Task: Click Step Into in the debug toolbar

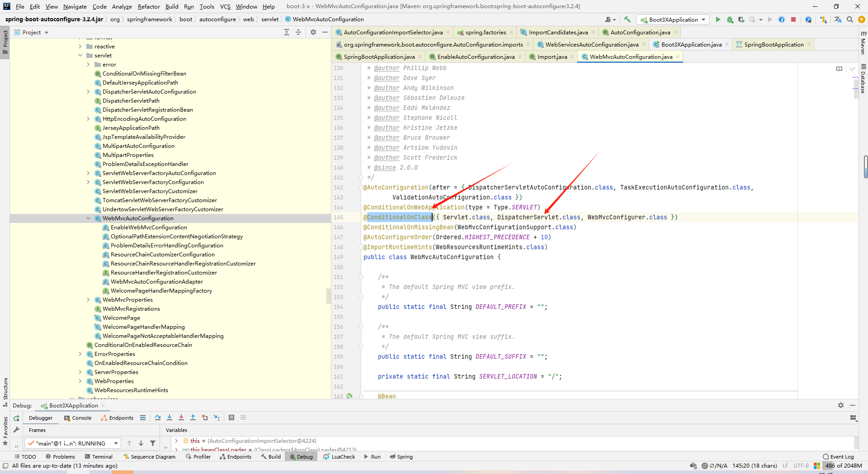Action: tap(170, 417)
